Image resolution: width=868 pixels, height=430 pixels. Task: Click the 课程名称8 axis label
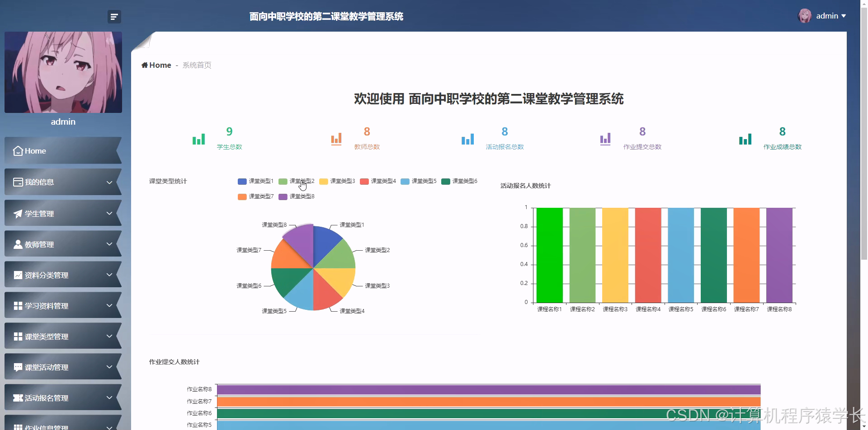779,309
